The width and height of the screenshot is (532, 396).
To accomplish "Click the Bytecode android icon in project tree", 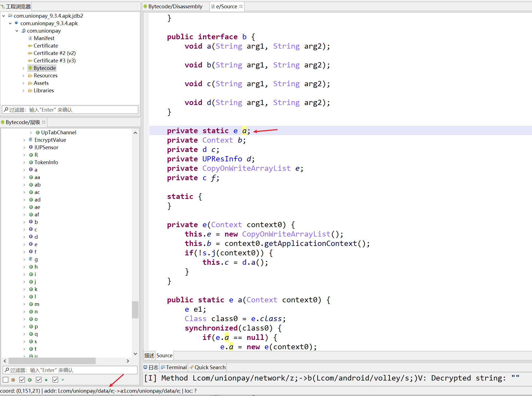I will [x=30, y=68].
